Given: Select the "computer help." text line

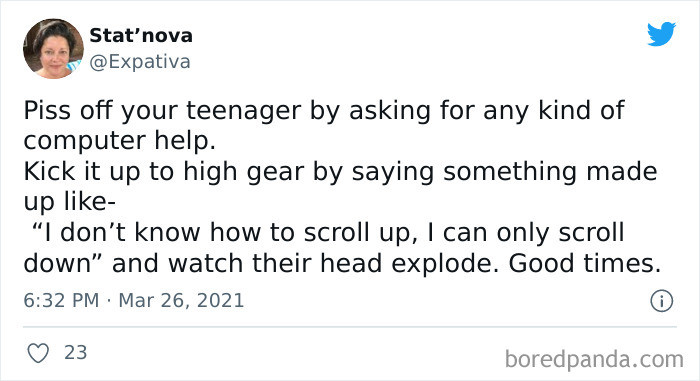Looking at the screenshot, I should tap(120, 141).
